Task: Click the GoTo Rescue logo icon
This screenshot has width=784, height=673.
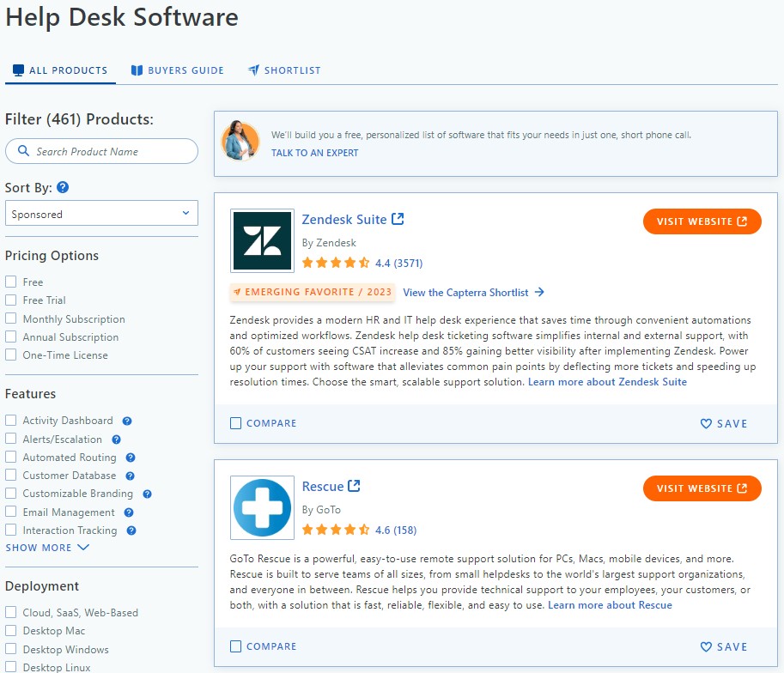Action: [x=262, y=507]
